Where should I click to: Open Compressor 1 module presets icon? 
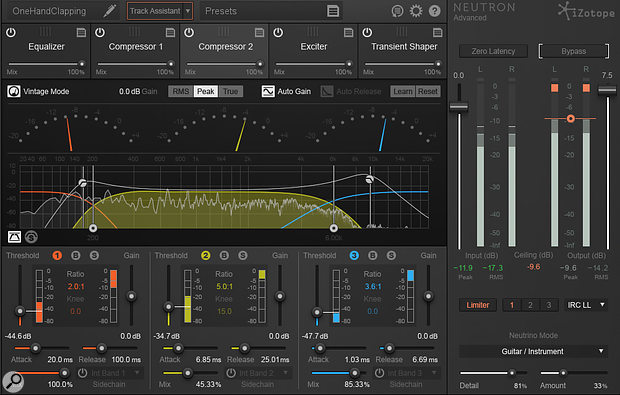[170, 32]
